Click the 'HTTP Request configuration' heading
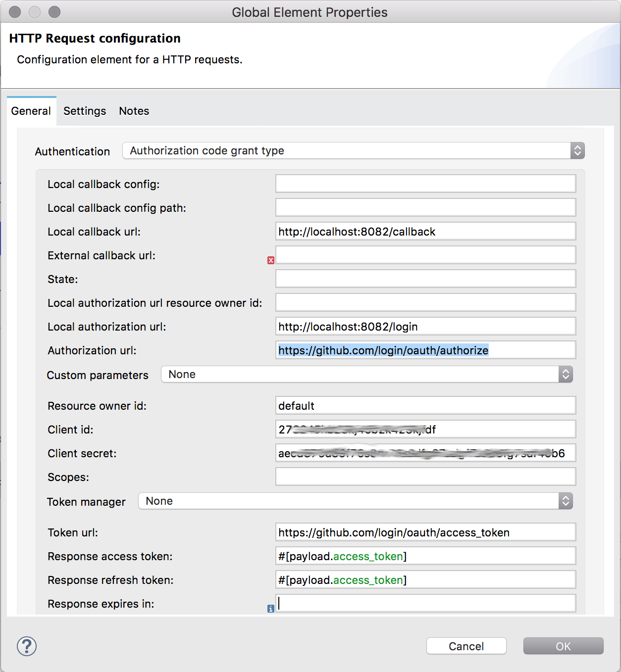 click(x=95, y=39)
